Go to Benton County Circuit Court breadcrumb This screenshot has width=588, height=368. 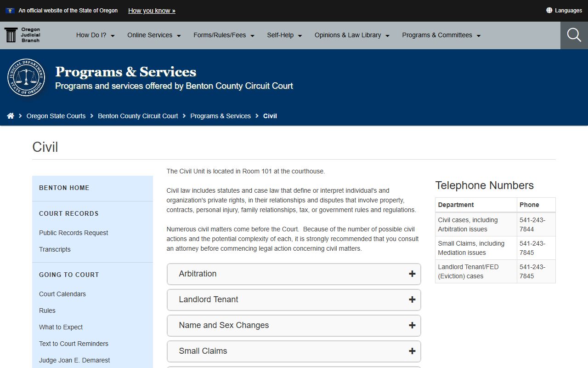[138, 116]
